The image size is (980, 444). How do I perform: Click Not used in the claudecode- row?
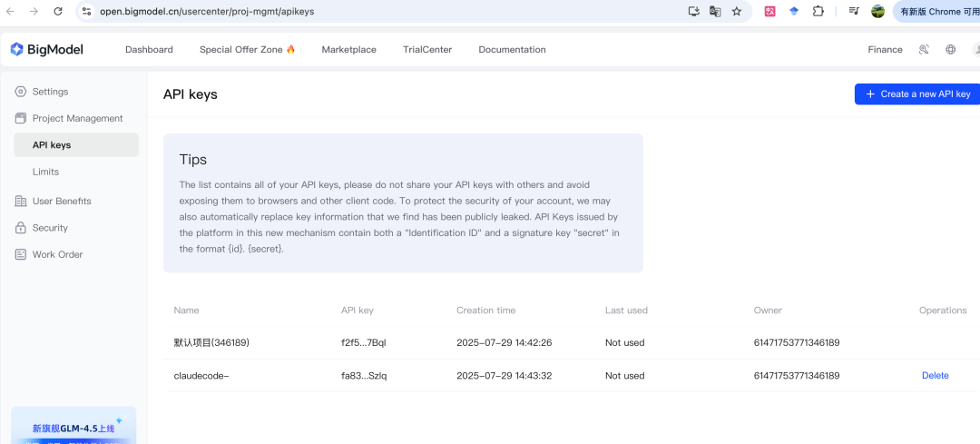pyautogui.click(x=624, y=376)
